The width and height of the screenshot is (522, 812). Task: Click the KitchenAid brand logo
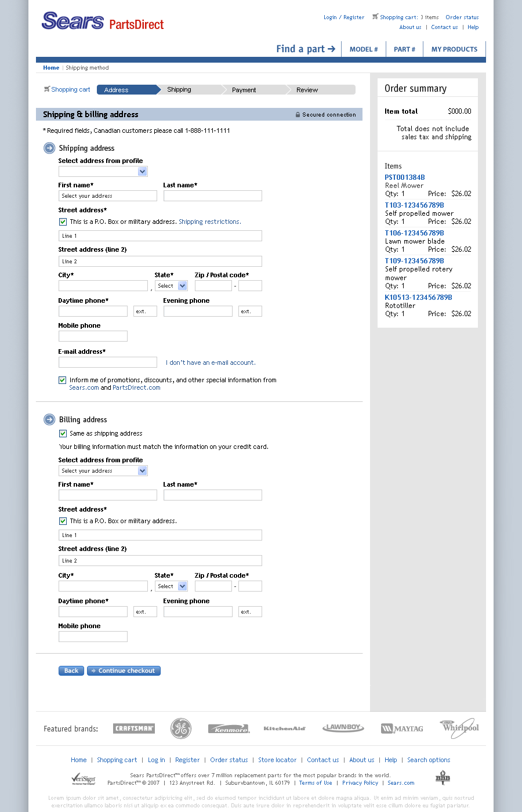[x=284, y=728]
